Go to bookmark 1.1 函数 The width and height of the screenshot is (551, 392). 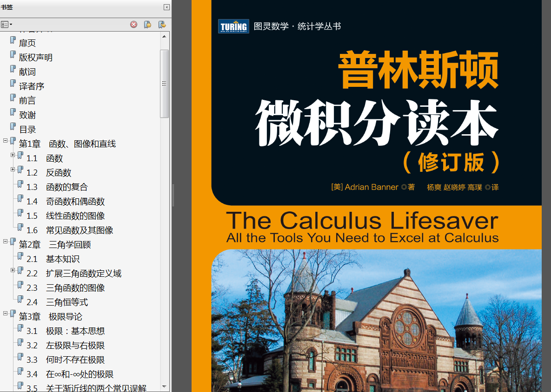point(45,158)
